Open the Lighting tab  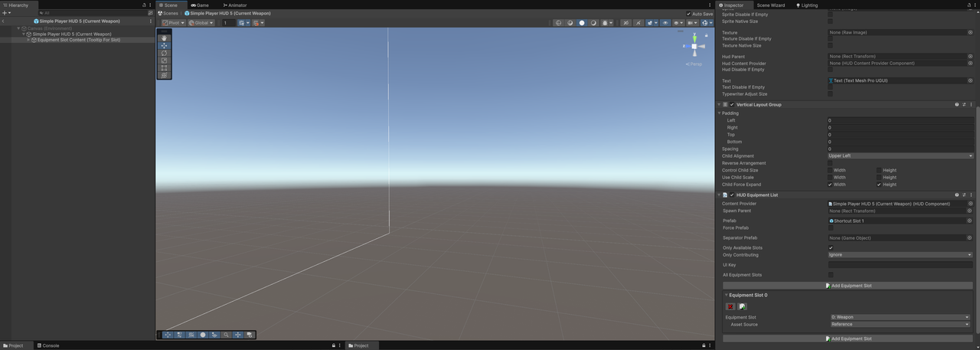click(808, 5)
